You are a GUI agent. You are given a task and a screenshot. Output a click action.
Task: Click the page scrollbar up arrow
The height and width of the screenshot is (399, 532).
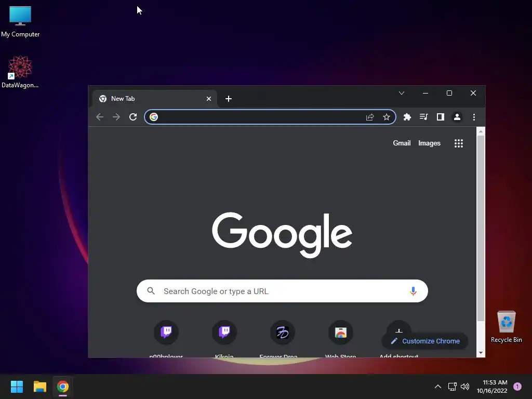[481, 131]
